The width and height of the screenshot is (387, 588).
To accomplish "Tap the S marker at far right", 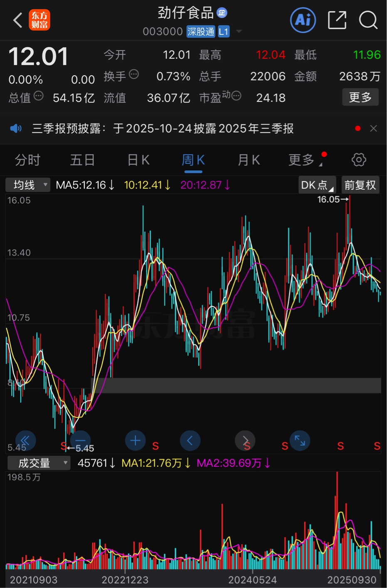I will (x=377, y=446).
